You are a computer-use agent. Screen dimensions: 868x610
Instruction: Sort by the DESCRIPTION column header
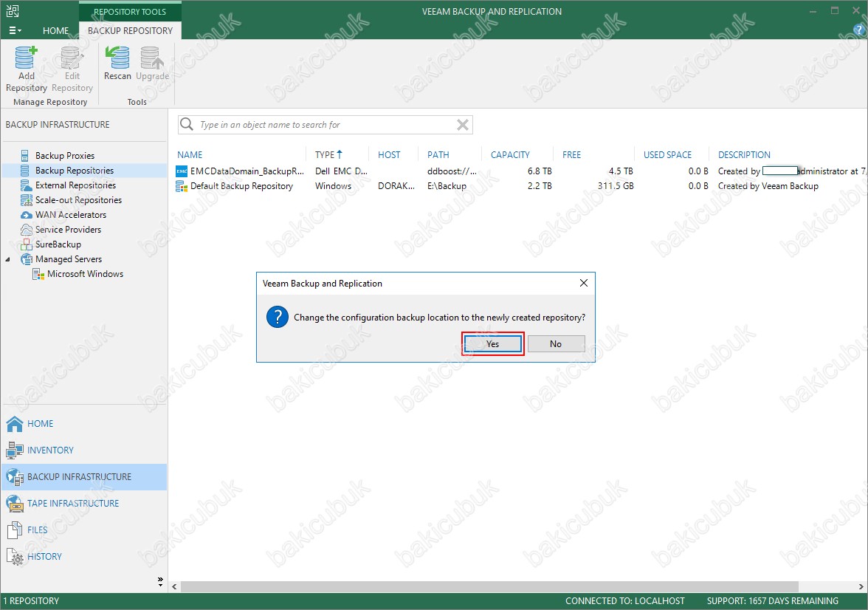click(744, 155)
